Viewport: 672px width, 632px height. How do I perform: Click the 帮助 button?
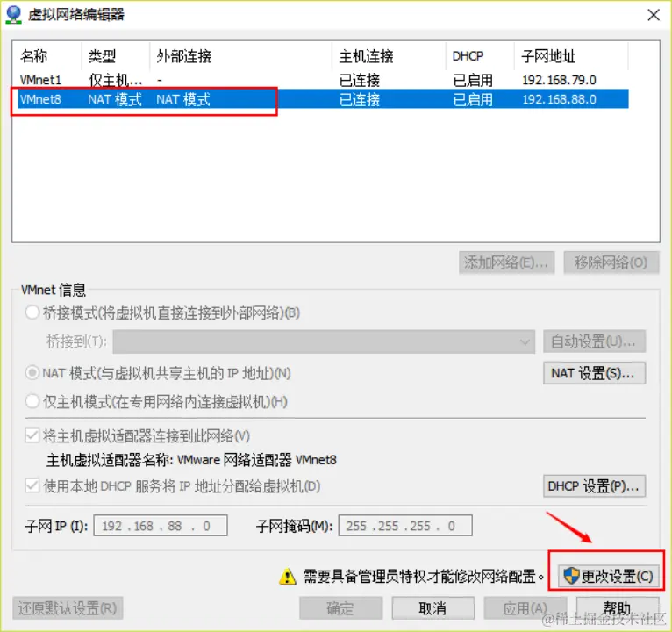617,608
